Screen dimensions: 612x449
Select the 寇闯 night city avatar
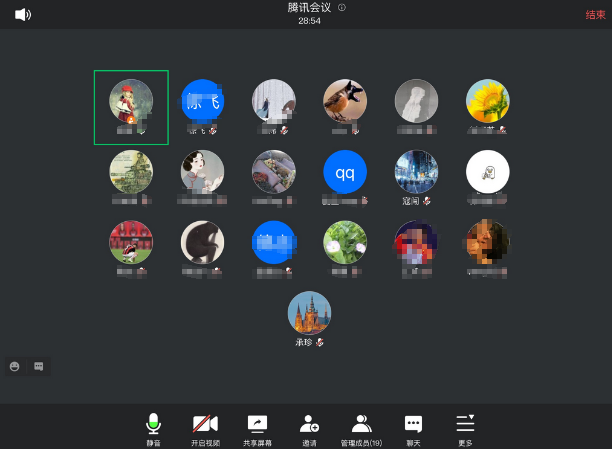tap(416, 172)
